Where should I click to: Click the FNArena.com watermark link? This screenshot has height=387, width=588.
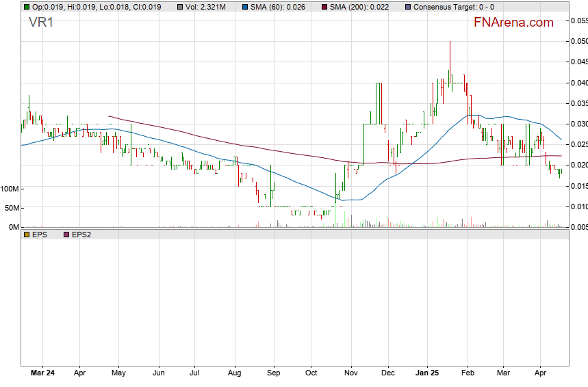(x=513, y=23)
